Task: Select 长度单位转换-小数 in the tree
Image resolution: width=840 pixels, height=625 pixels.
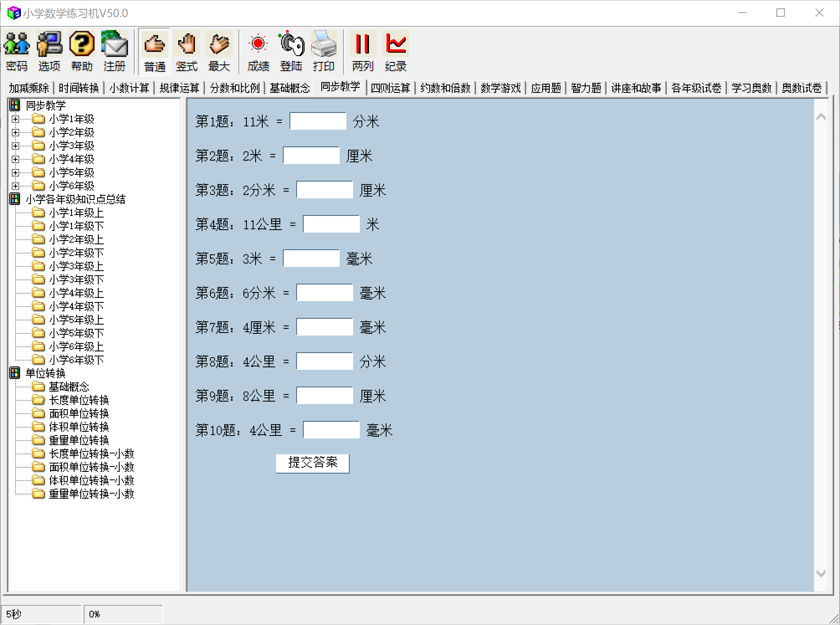Action: (92, 453)
